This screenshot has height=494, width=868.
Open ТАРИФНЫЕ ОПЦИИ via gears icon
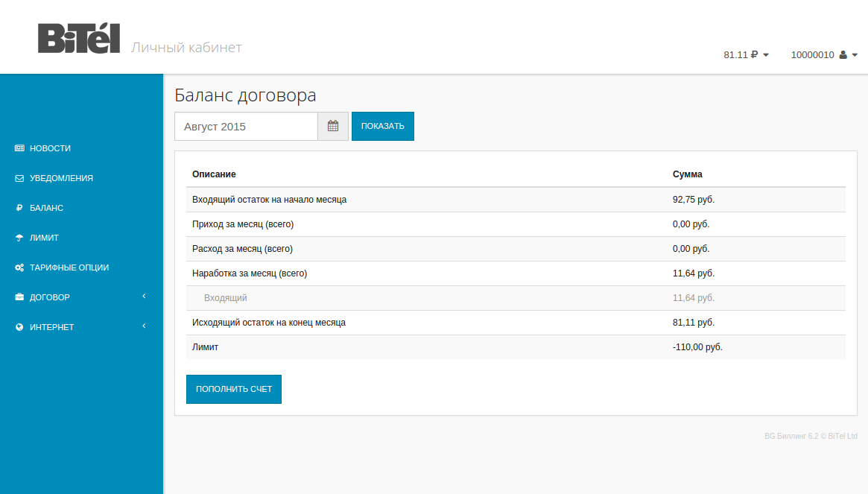coord(18,267)
